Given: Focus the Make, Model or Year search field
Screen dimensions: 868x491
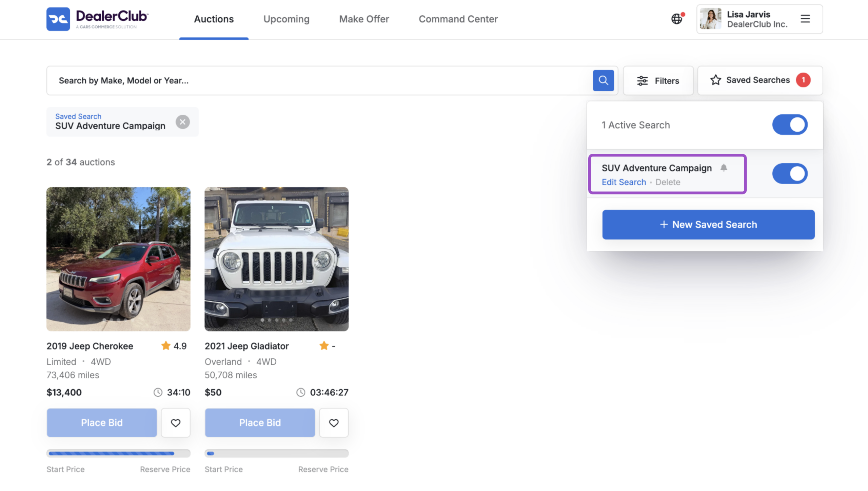Looking at the screenshot, I should (x=319, y=80).
